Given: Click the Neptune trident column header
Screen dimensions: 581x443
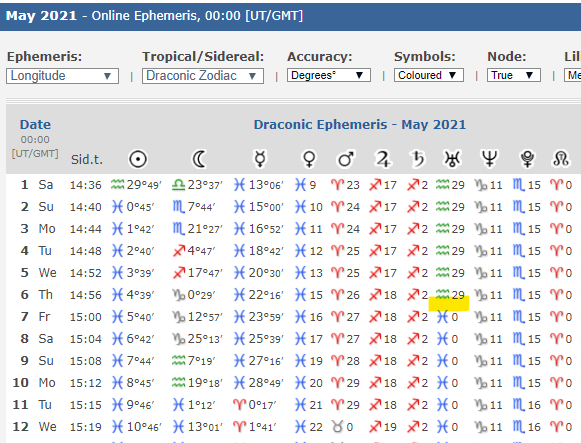Looking at the screenshot, I should [x=489, y=159].
